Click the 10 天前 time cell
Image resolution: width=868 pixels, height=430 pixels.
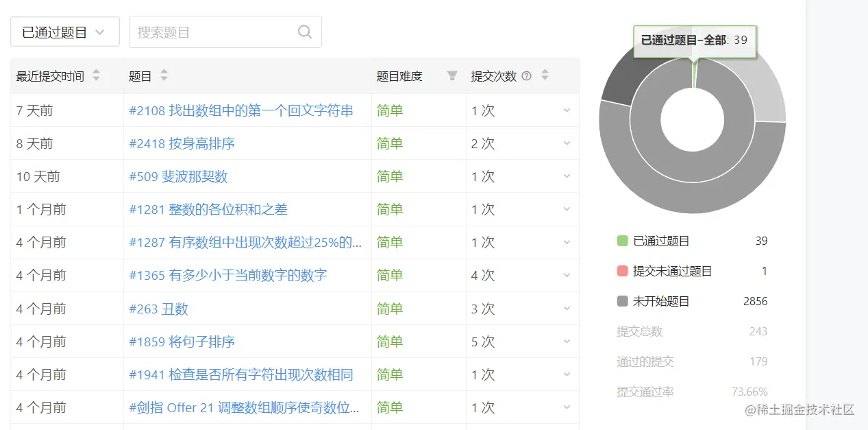[x=38, y=176]
